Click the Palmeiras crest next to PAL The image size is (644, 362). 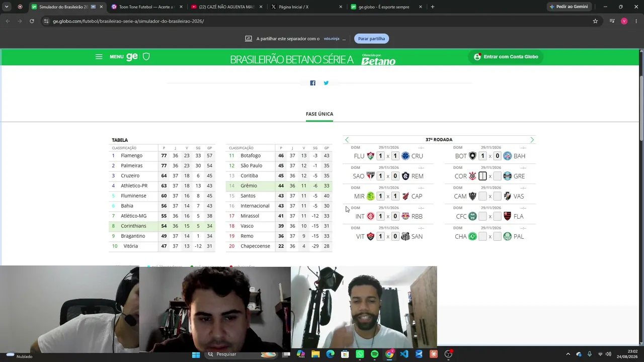(x=508, y=236)
